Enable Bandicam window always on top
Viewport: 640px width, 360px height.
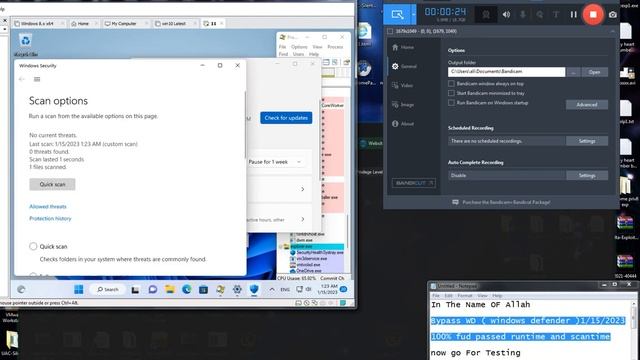pyautogui.click(x=451, y=84)
